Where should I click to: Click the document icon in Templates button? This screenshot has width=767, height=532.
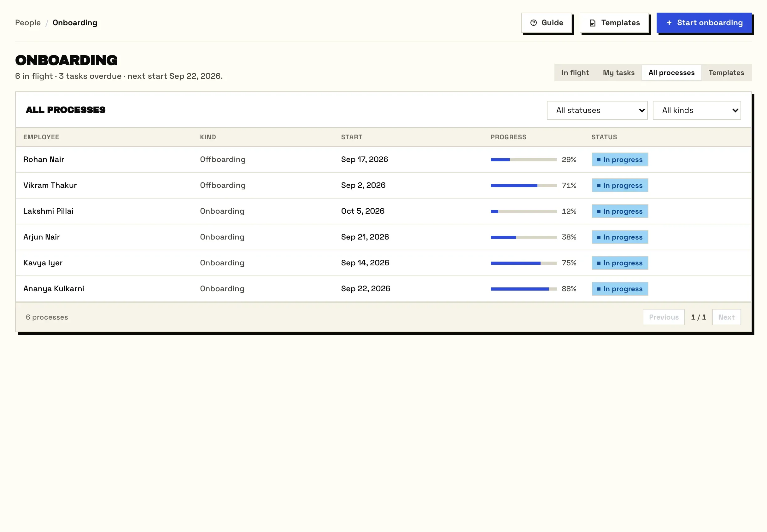point(593,23)
